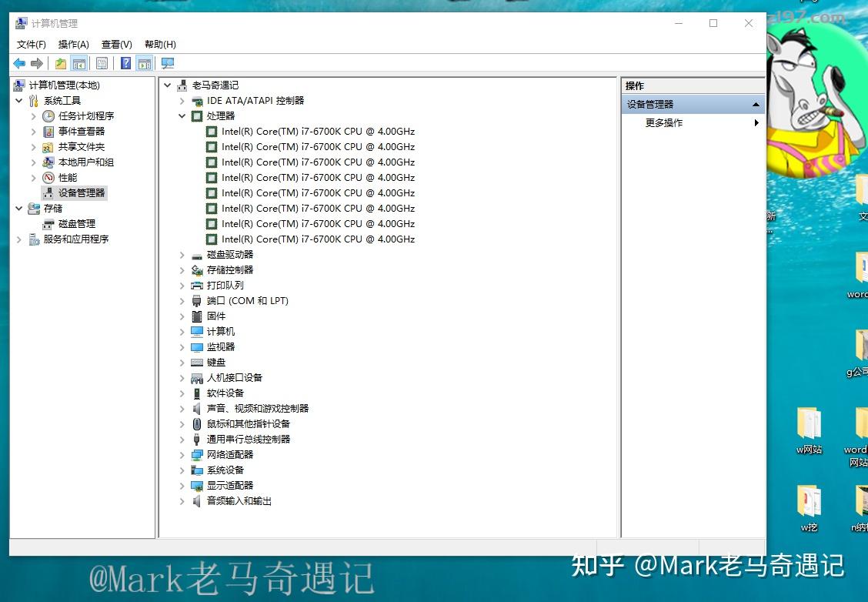
Task: Click the 磁盘管理 drive icon
Action: point(48,224)
